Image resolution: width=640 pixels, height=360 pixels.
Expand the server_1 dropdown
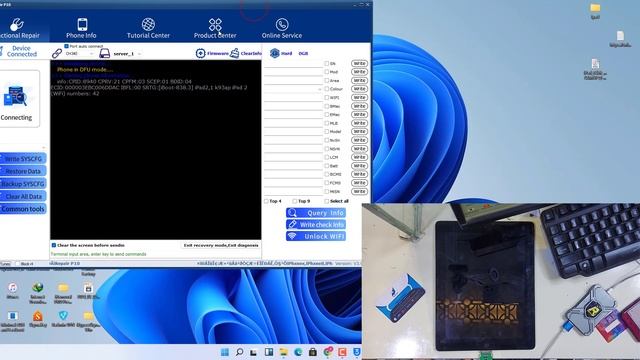pos(140,54)
